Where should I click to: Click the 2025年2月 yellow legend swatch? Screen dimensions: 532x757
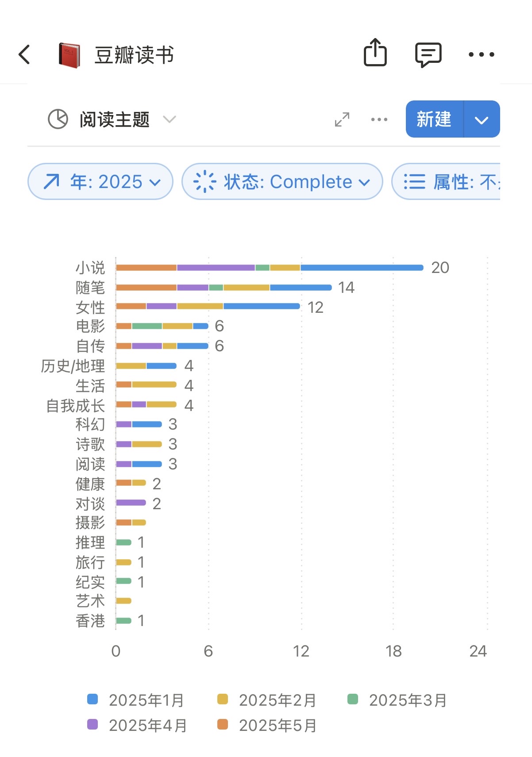(223, 699)
